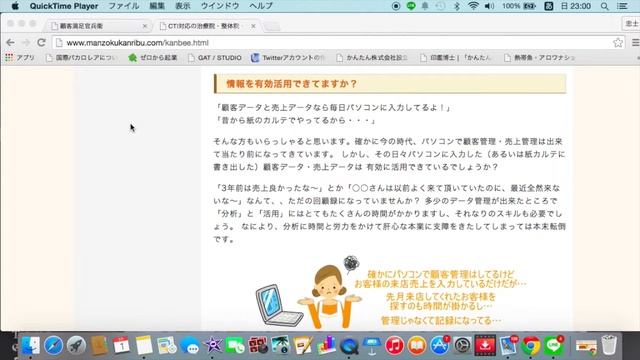Launch iMovie star icon in Dock
Viewport: 640px width, 360px height.
(x=212, y=346)
